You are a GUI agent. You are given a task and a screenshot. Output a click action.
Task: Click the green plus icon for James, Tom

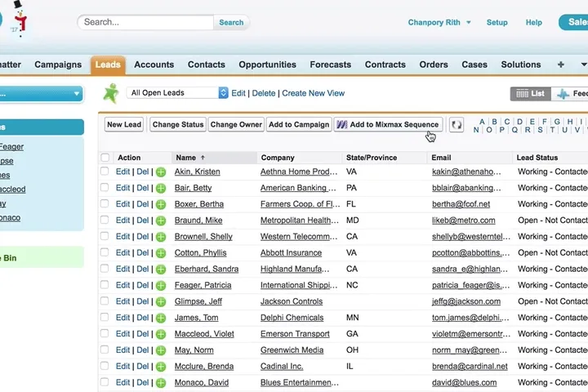[161, 318]
